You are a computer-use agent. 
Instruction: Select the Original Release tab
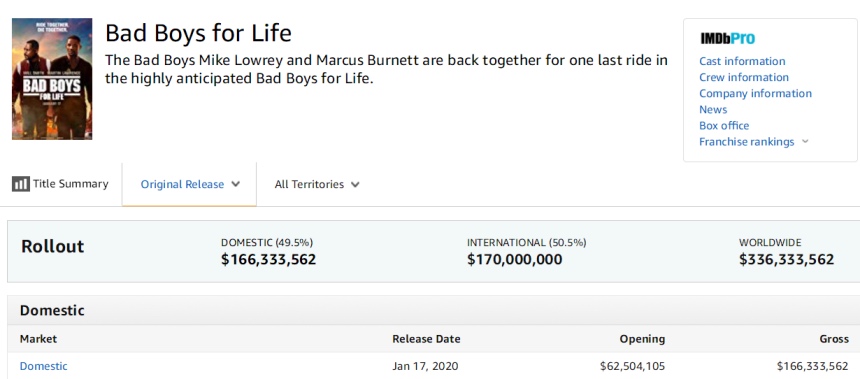189,184
